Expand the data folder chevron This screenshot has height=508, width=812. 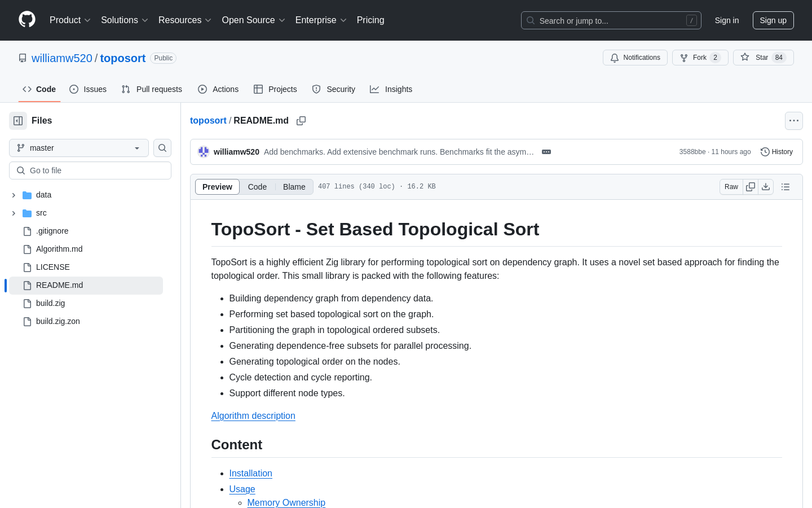[14, 195]
